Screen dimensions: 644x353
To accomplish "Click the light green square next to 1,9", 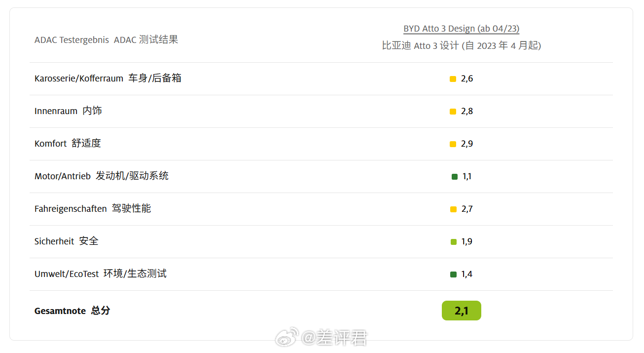I will point(453,242).
